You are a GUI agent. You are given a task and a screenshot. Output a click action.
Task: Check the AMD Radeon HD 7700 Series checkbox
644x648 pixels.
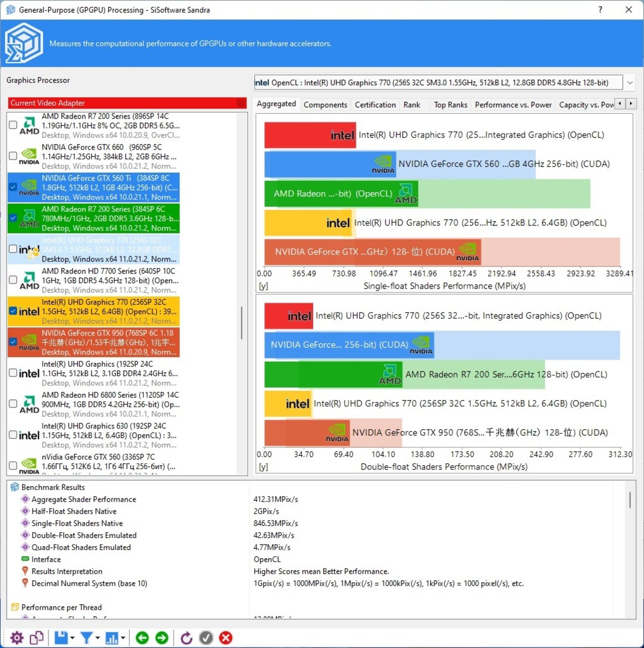(x=13, y=280)
